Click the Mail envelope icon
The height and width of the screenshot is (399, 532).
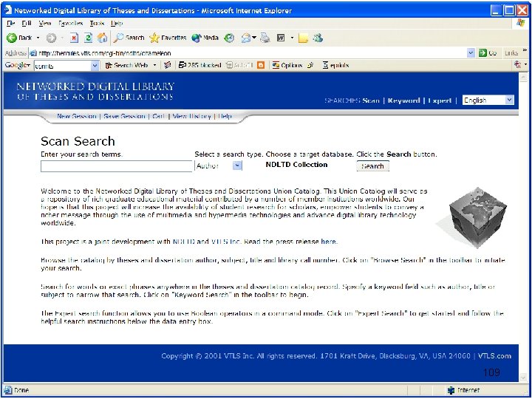point(246,38)
